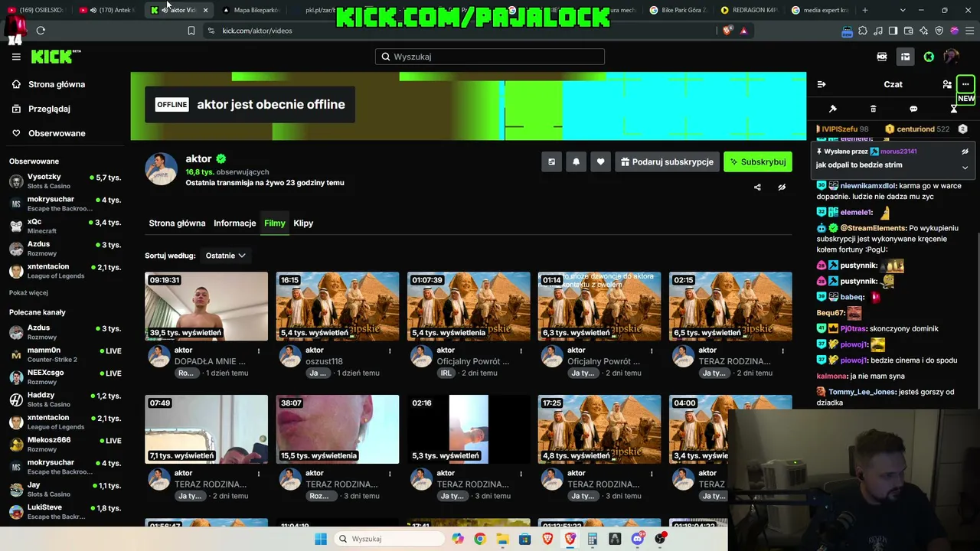
Task: Open Obserwowane in sidebar navigation
Action: pyautogui.click(x=57, y=133)
